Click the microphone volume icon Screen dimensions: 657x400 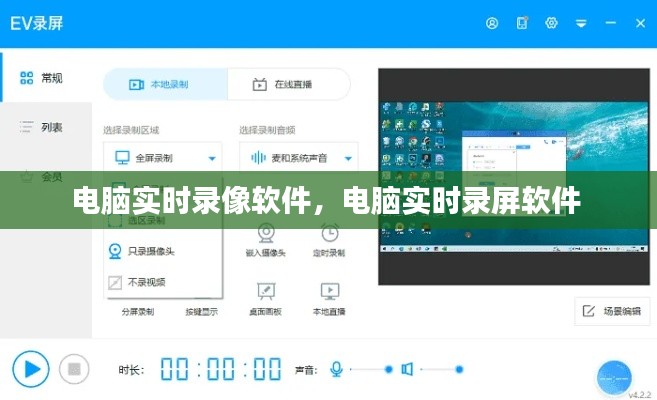[336, 369]
